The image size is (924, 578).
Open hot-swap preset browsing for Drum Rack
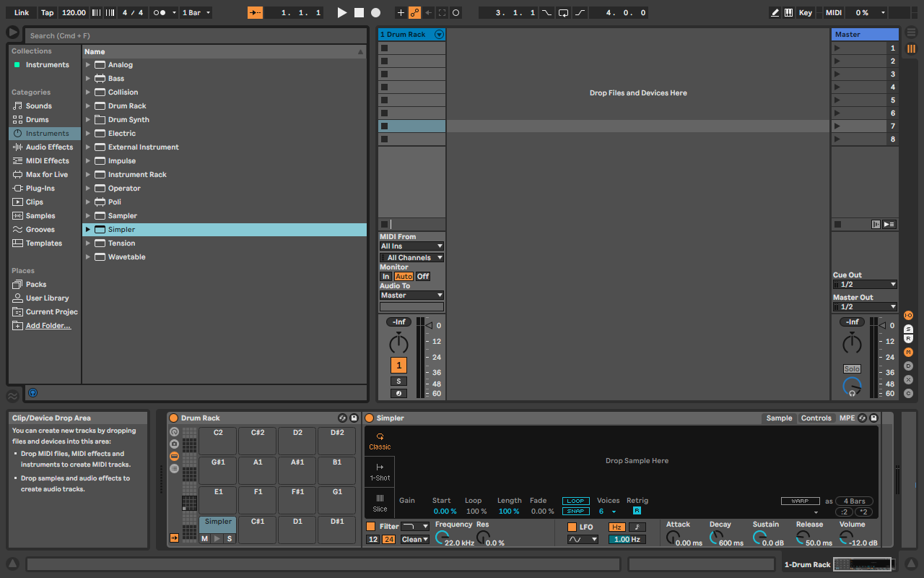[x=342, y=418]
